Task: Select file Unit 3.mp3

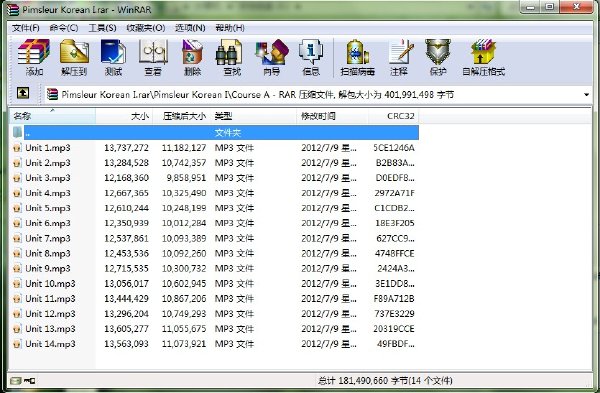Action: coord(48,178)
